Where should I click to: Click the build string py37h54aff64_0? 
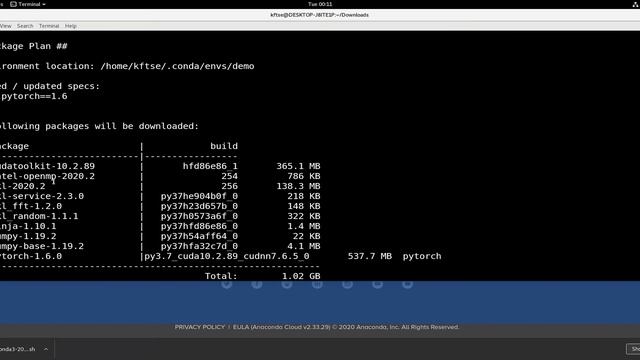pos(199,236)
